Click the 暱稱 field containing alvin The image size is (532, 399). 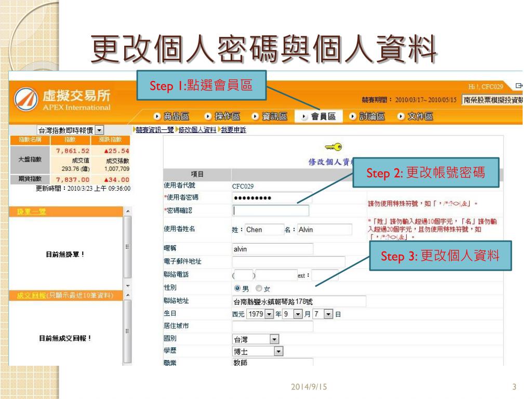272,249
